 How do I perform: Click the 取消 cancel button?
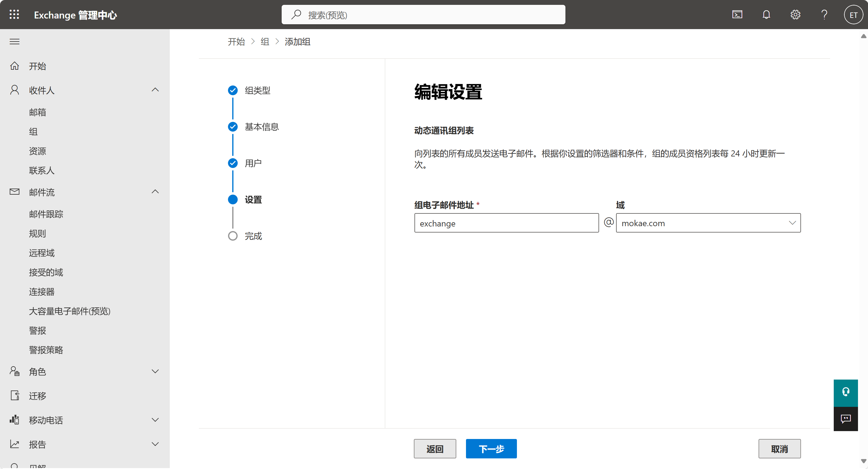pyautogui.click(x=779, y=449)
